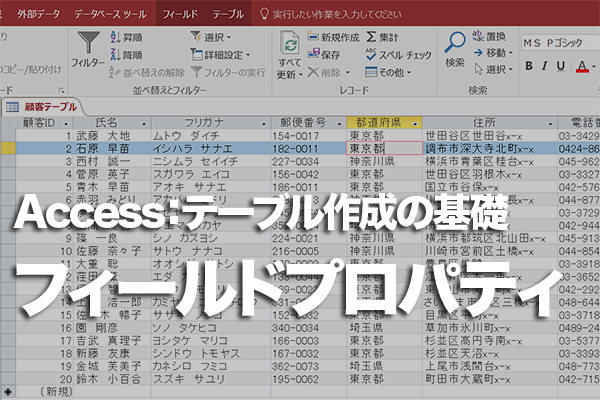Open 都道府県 column filter arrow
The height and width of the screenshot is (400, 600).
[x=415, y=124]
